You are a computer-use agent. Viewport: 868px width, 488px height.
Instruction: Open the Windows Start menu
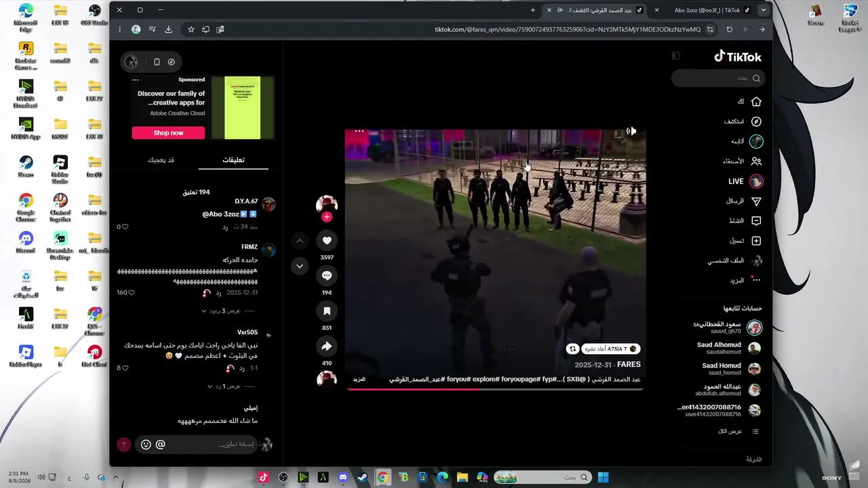pos(603,477)
